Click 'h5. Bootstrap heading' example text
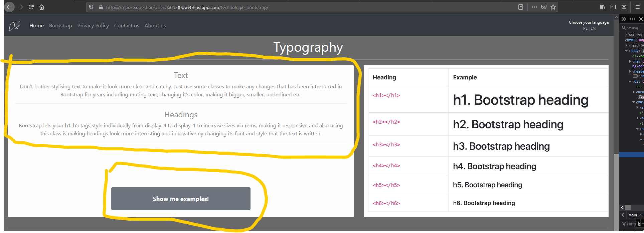Image resolution: width=644 pixels, height=233 pixels. [x=487, y=185]
